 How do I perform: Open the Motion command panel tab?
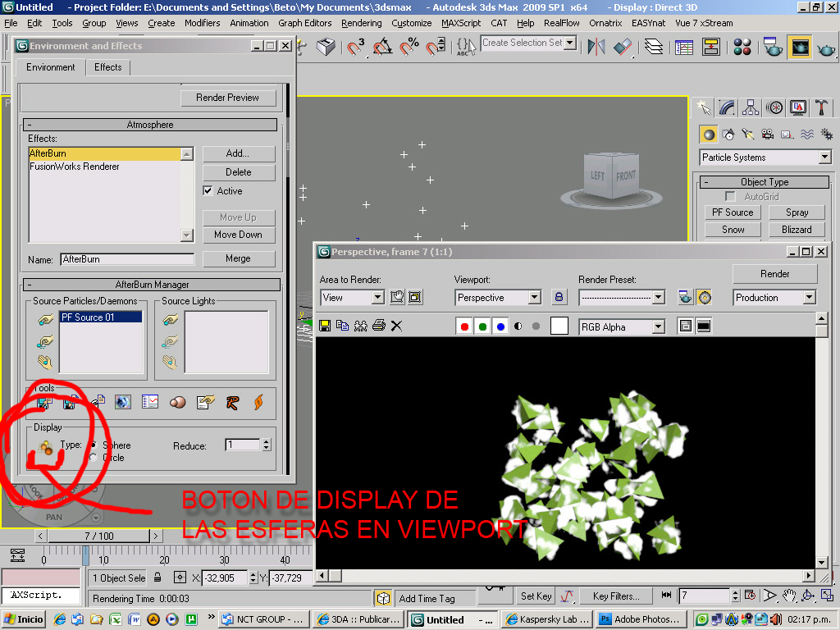click(x=774, y=107)
